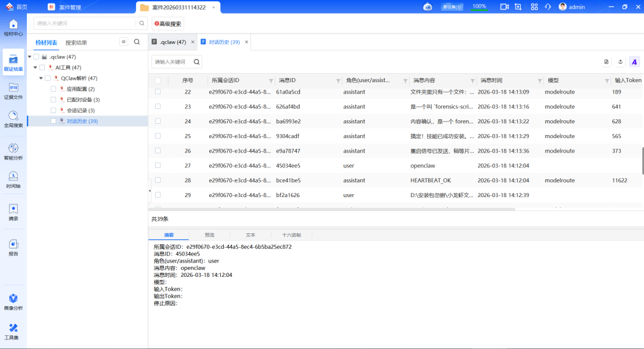
Task: Click the table horizontal scrollbar
Action: [x=332, y=209]
